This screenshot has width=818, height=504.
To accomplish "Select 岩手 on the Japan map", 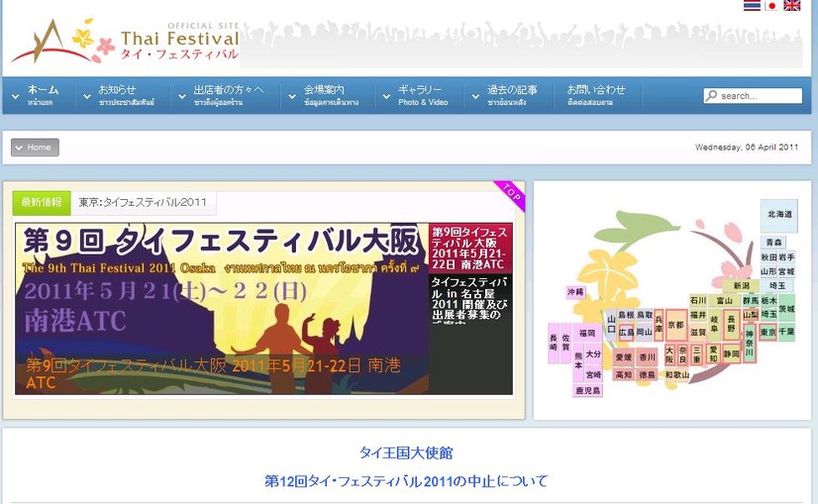I will (786, 256).
